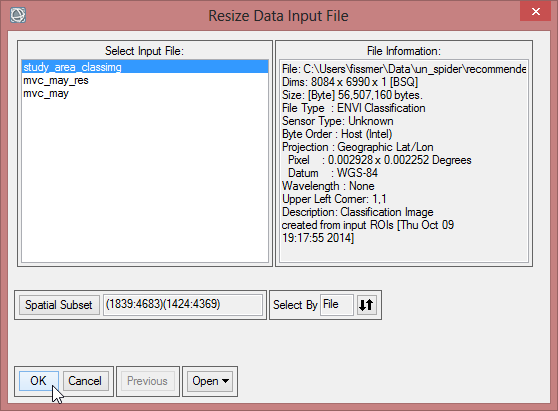
Task: Click the Projection Geographic Lat/Lon line
Action: coord(358,147)
